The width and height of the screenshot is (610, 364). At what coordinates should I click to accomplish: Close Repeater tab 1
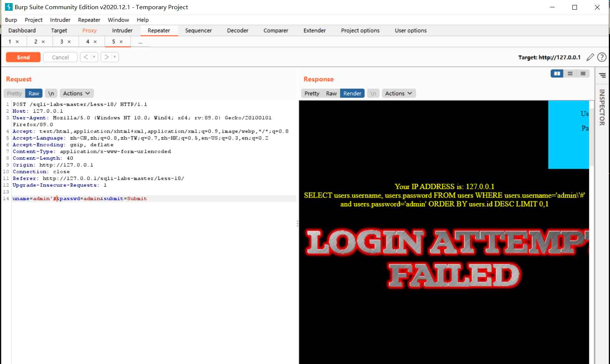(17, 42)
